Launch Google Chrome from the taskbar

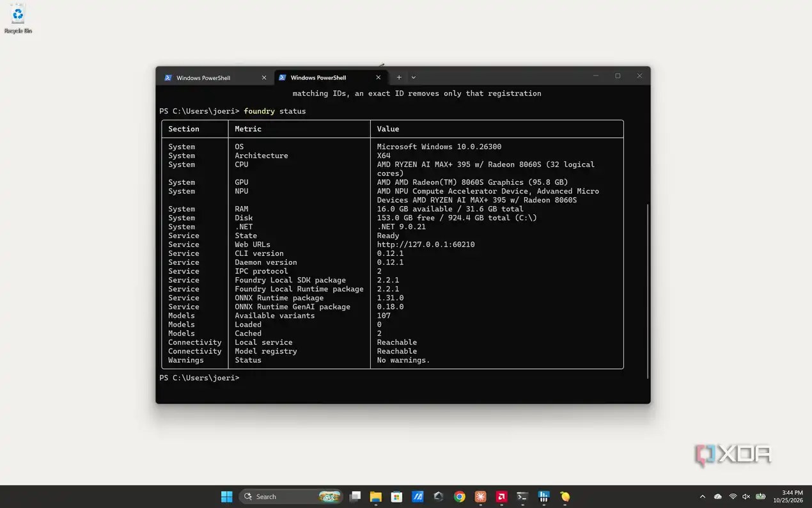tap(459, 496)
